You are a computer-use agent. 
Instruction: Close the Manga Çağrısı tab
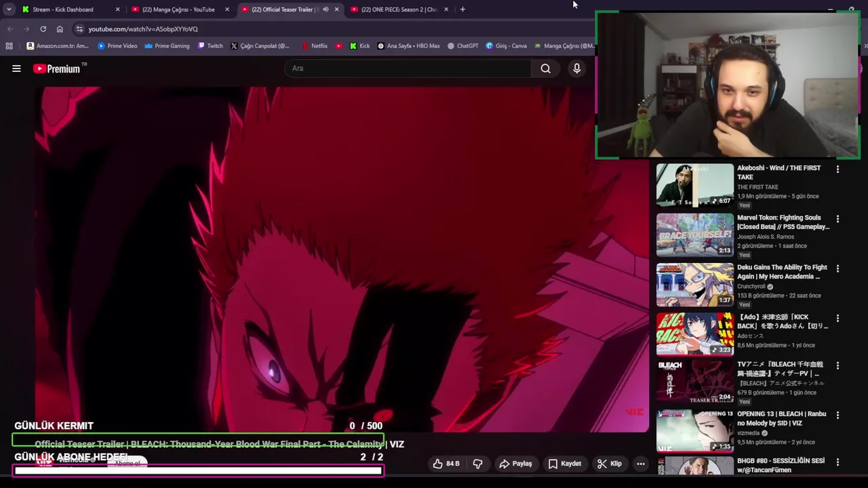tap(227, 9)
